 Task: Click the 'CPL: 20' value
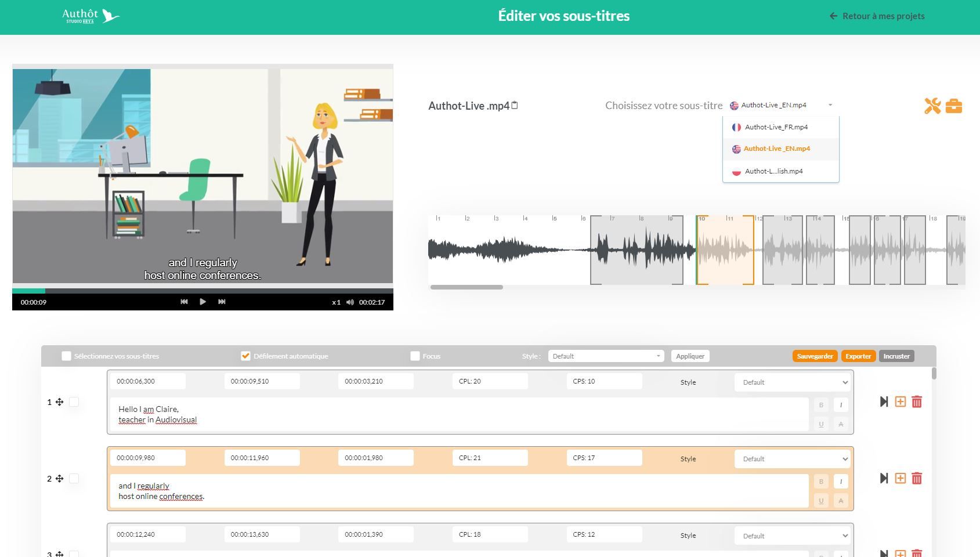pos(490,381)
